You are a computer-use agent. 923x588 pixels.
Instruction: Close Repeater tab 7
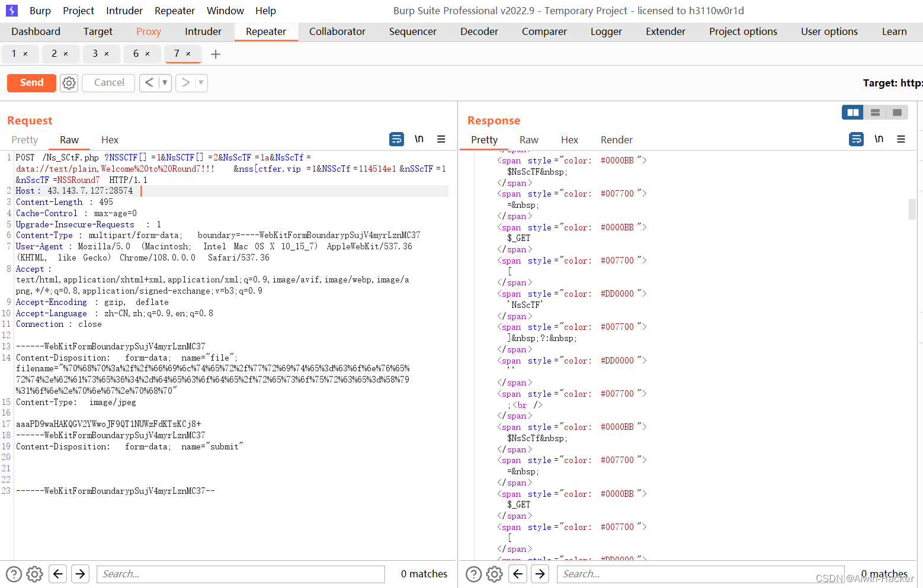pyautogui.click(x=188, y=54)
